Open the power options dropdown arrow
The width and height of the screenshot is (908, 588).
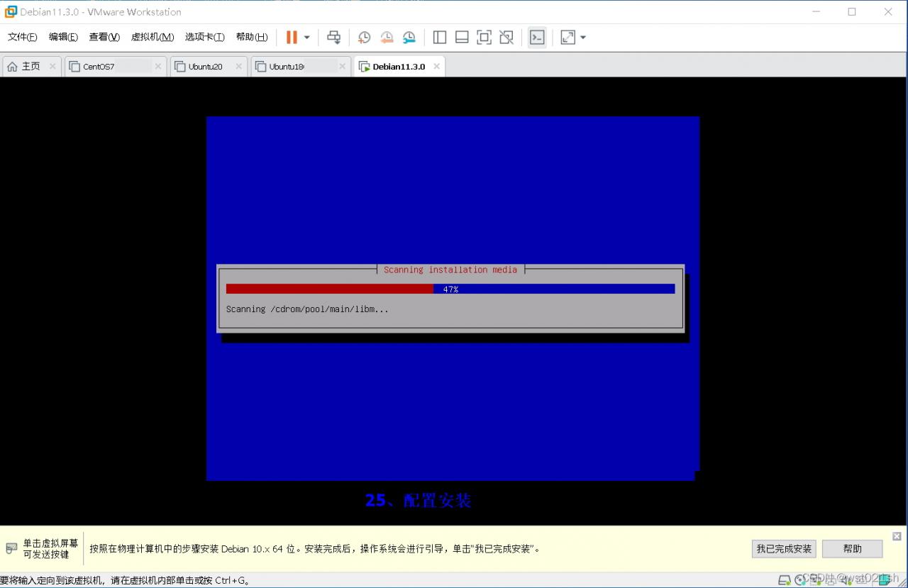click(307, 38)
